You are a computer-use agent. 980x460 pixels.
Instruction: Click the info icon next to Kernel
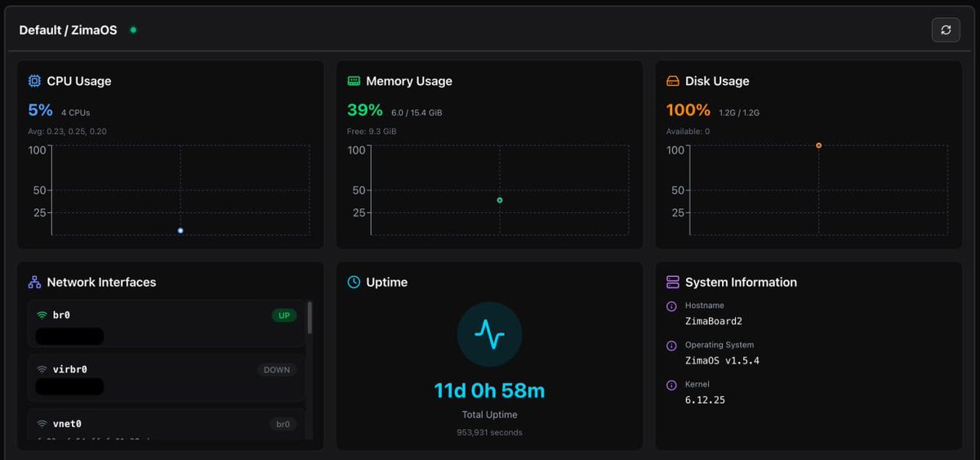point(671,385)
